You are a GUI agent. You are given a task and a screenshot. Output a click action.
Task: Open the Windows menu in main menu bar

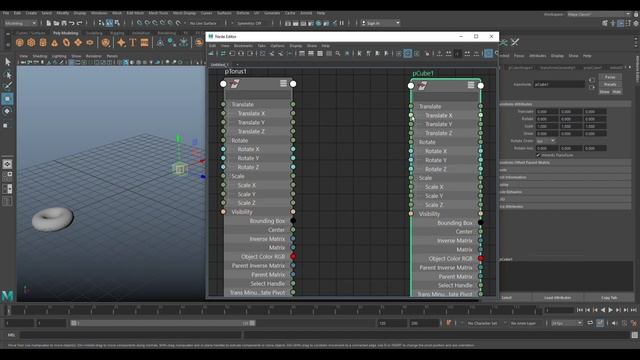click(x=99, y=13)
